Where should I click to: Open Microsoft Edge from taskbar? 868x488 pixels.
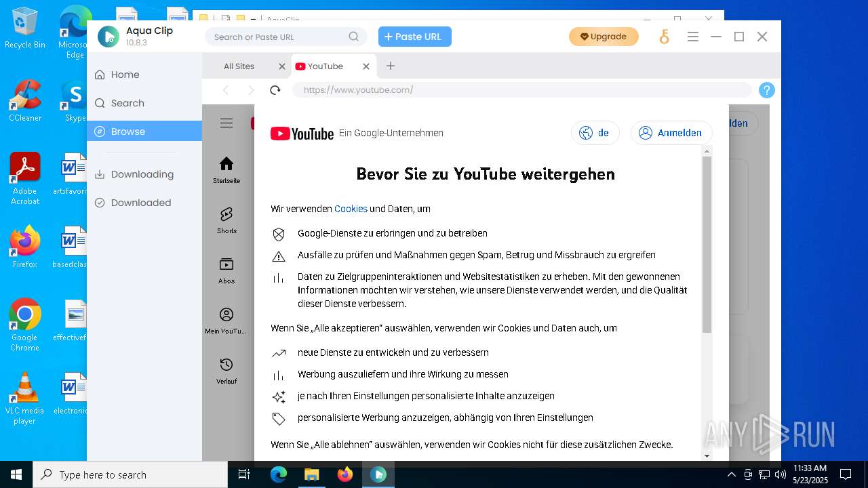tap(279, 474)
